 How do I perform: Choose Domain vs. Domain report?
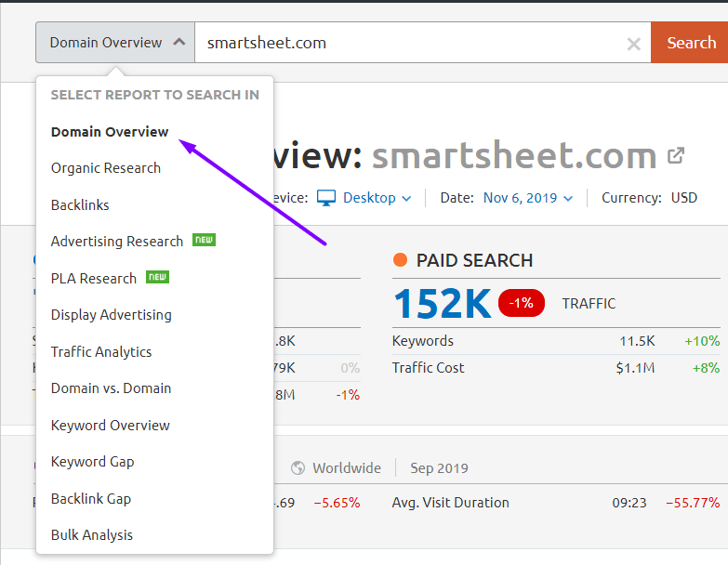tap(111, 388)
